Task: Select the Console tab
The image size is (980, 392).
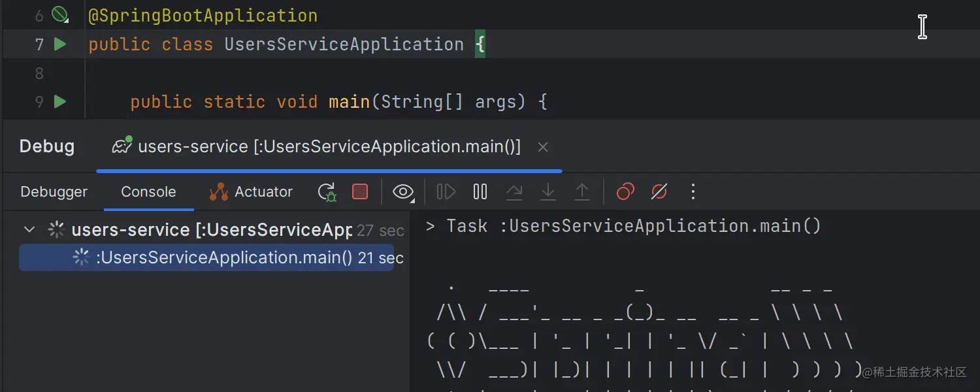Action: pos(148,192)
